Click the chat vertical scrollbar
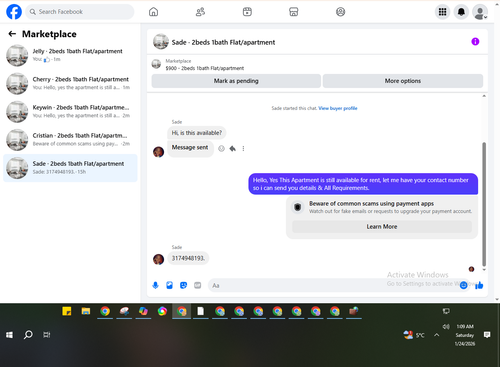The image size is (500, 367). click(x=484, y=204)
